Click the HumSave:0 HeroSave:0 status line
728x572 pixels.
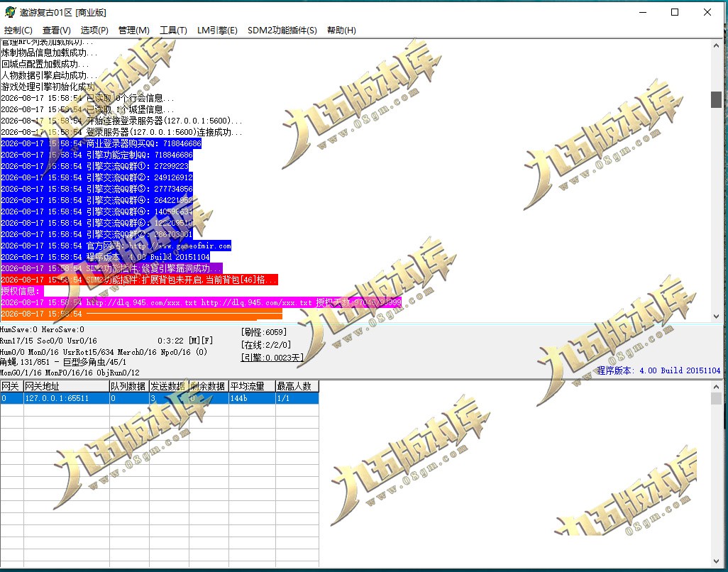43,329
